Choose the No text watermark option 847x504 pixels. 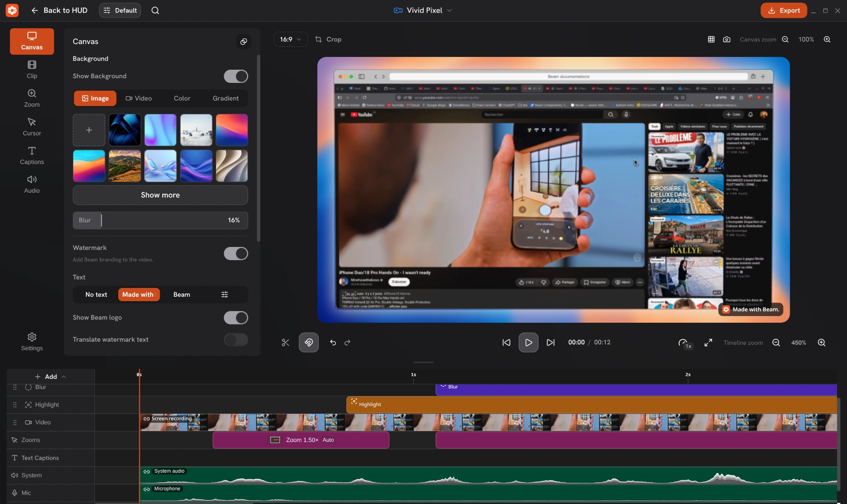coord(96,295)
